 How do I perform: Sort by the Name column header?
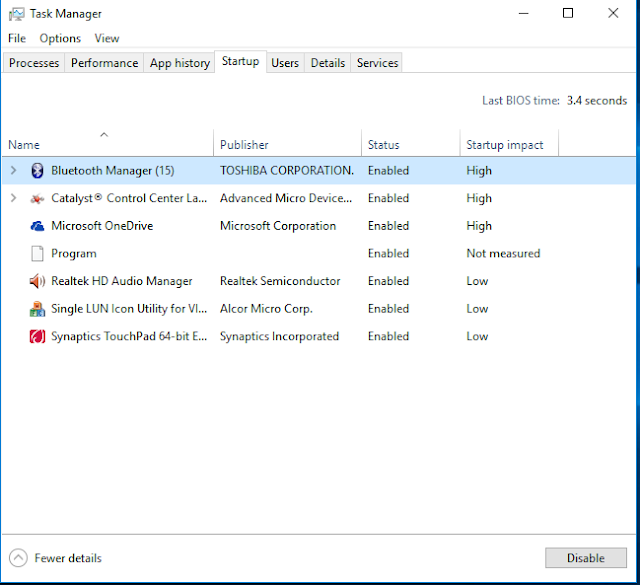click(108, 143)
